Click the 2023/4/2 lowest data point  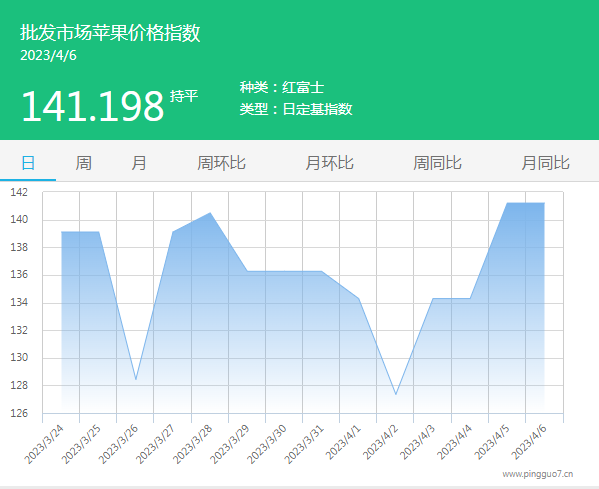click(x=396, y=394)
